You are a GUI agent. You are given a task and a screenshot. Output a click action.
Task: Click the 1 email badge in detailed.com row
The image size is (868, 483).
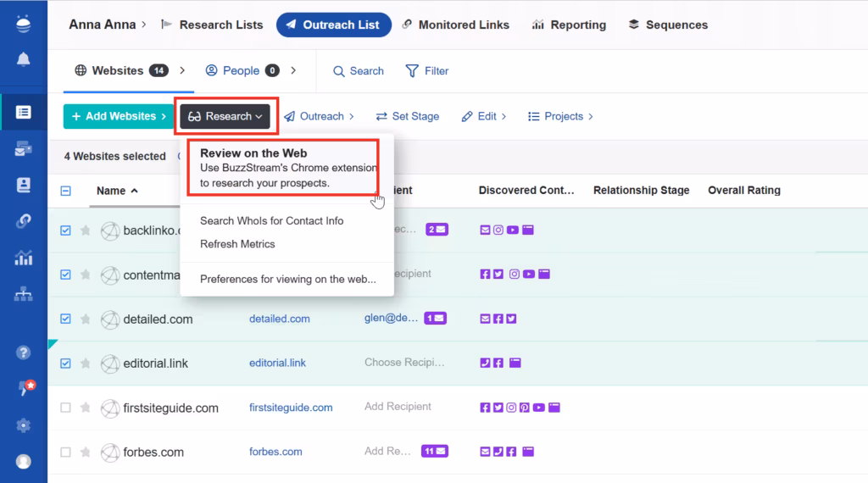(x=435, y=318)
